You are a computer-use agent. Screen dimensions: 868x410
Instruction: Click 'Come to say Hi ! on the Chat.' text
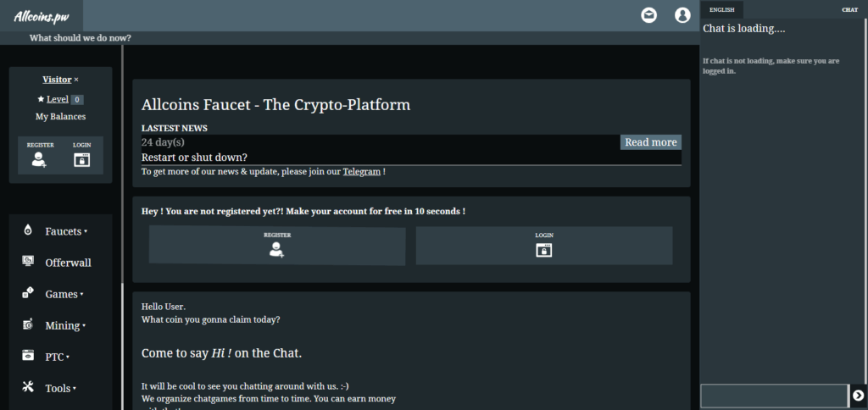(221, 353)
